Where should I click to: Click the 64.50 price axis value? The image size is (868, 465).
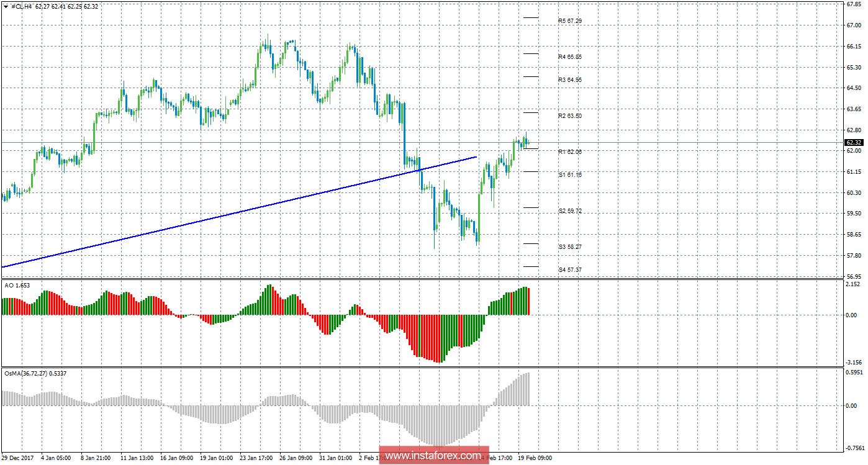point(854,88)
